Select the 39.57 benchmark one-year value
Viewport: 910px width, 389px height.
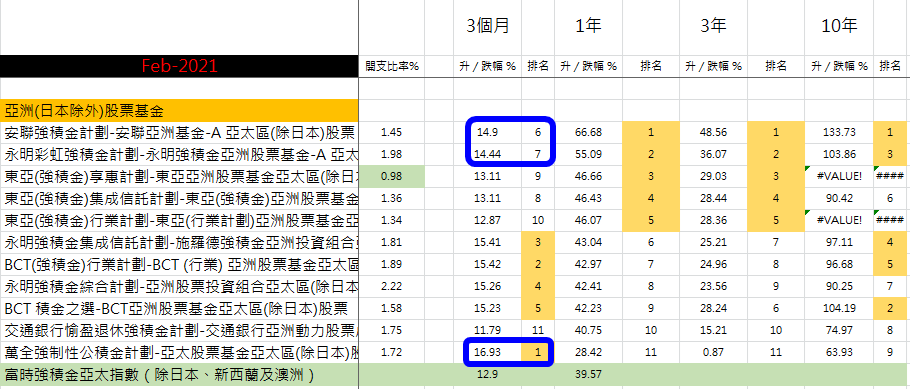coord(588,374)
